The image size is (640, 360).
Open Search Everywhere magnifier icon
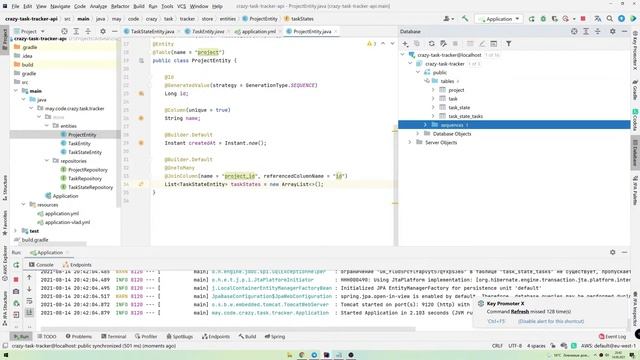click(609, 19)
